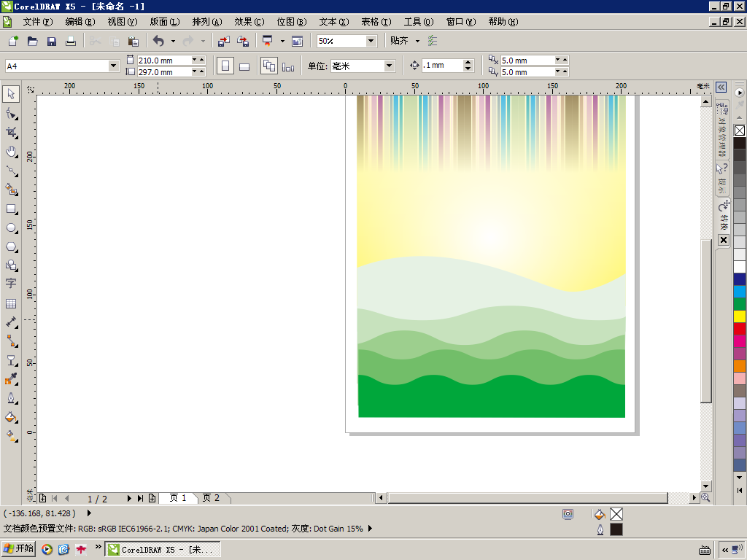Select the Pan hand tool
Viewport: 747px width, 560px height.
(11, 152)
